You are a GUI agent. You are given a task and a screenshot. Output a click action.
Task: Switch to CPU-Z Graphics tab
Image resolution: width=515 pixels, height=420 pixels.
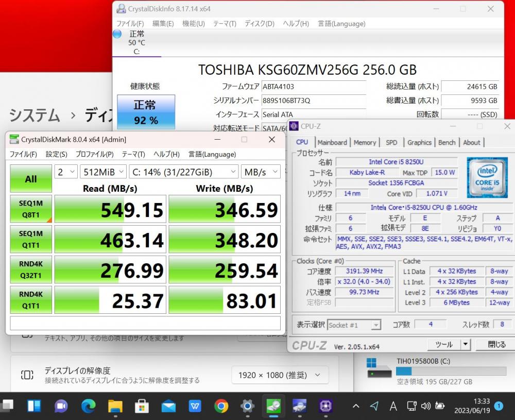[x=419, y=142]
